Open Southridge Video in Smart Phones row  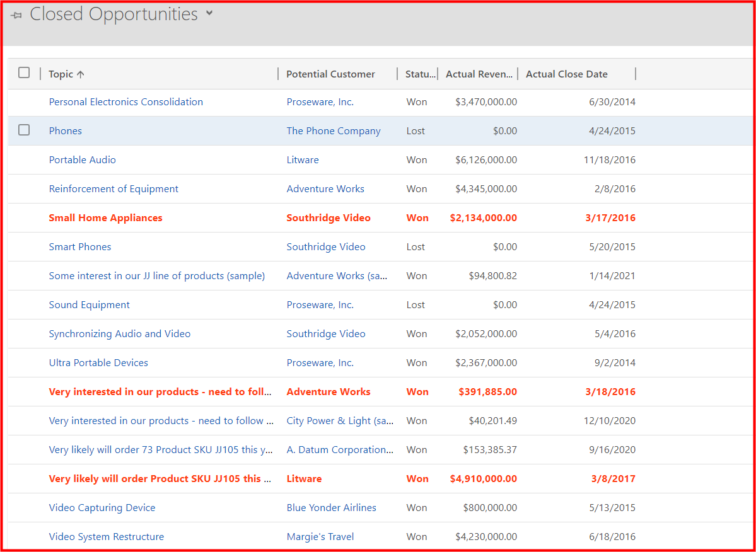pyautogui.click(x=326, y=246)
